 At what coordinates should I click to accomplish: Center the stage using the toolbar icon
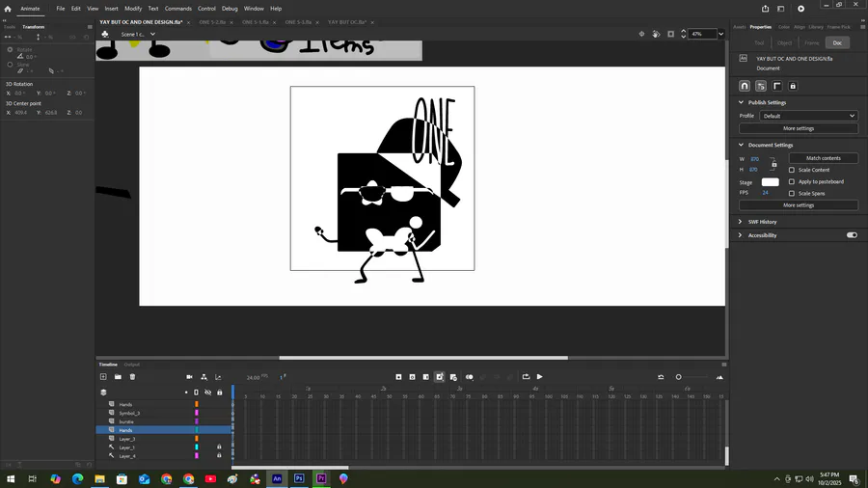click(641, 34)
